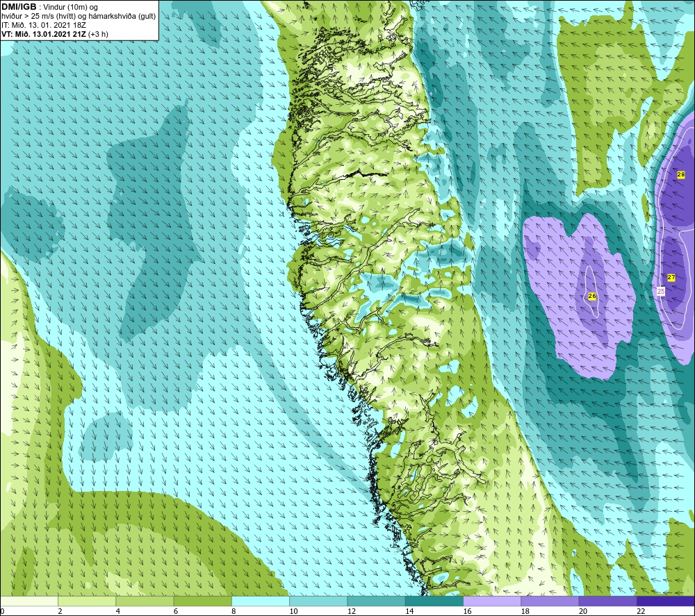Click the legend scale value 6
Viewport: 695px width, 616px height.
[x=176, y=611]
